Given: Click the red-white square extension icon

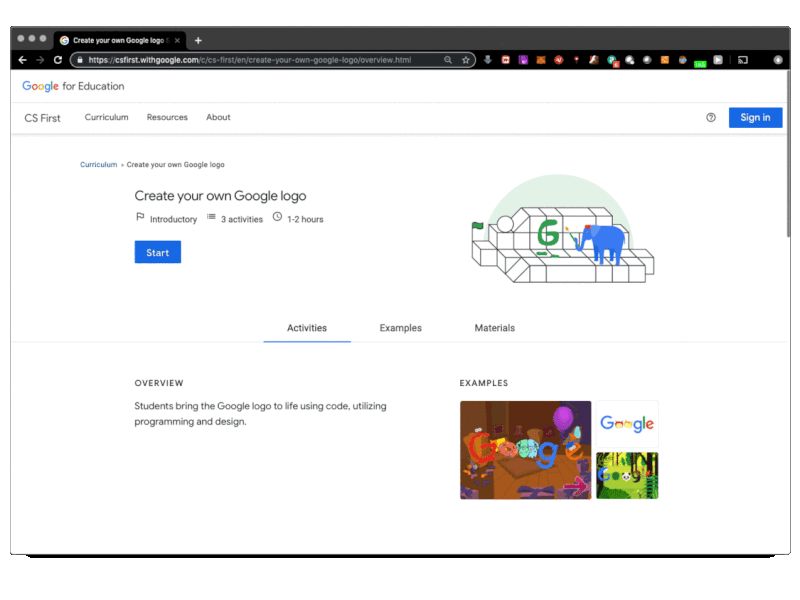Looking at the screenshot, I should click(506, 60).
